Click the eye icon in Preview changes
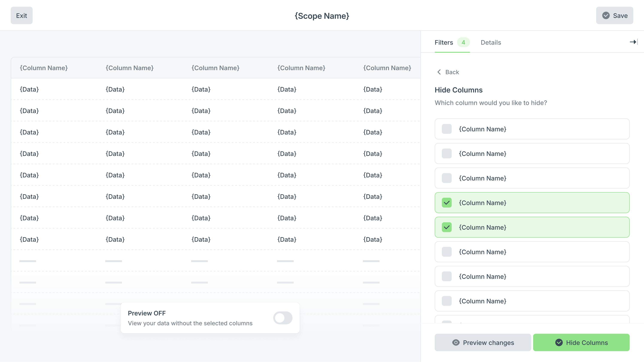 click(x=456, y=342)
